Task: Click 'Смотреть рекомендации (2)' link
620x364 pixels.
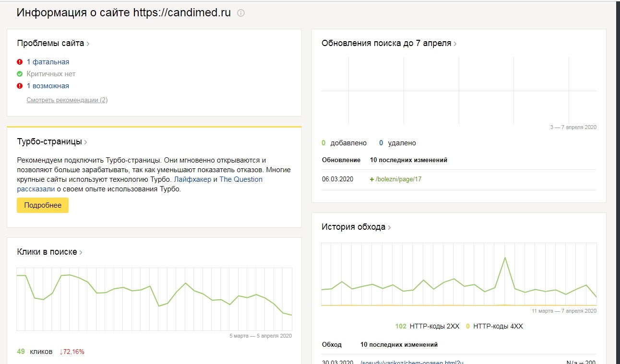Action: [x=67, y=100]
